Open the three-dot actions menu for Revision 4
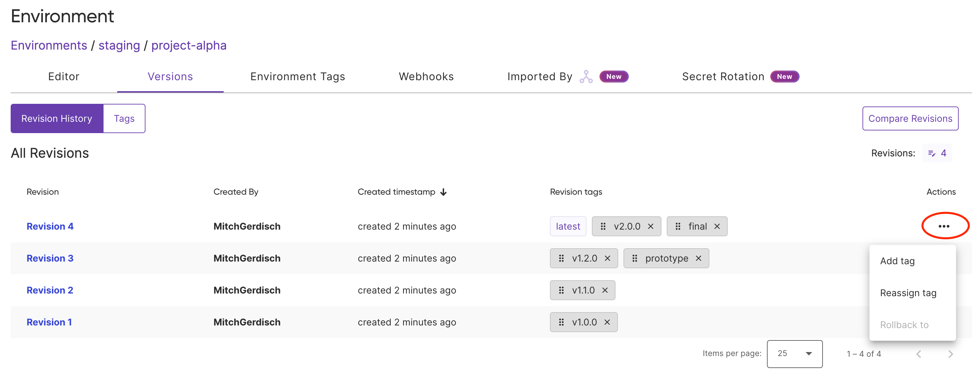The image size is (980, 390). [x=943, y=226]
